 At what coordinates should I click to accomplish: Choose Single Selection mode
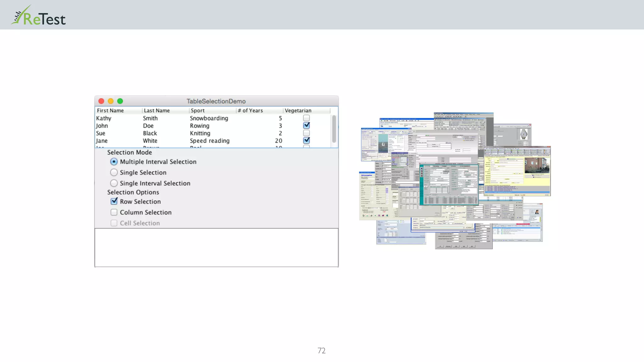tap(114, 173)
